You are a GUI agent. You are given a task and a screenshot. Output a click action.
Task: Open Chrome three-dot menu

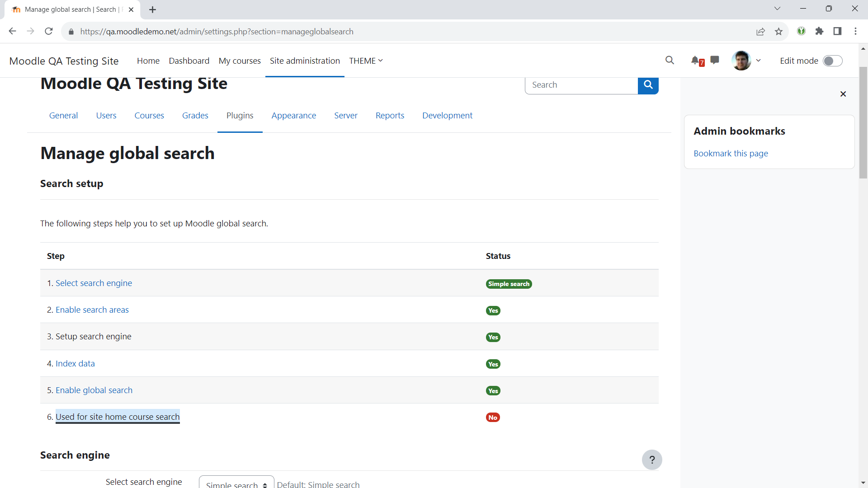pyautogui.click(x=855, y=31)
